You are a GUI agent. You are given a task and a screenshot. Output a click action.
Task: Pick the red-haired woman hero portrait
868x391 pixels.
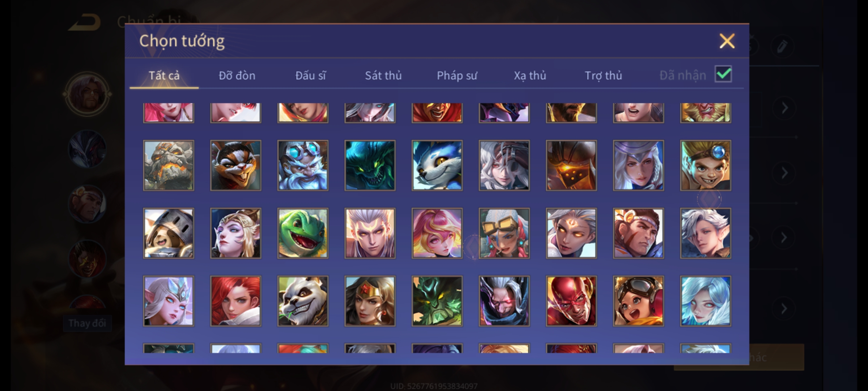[235, 301]
